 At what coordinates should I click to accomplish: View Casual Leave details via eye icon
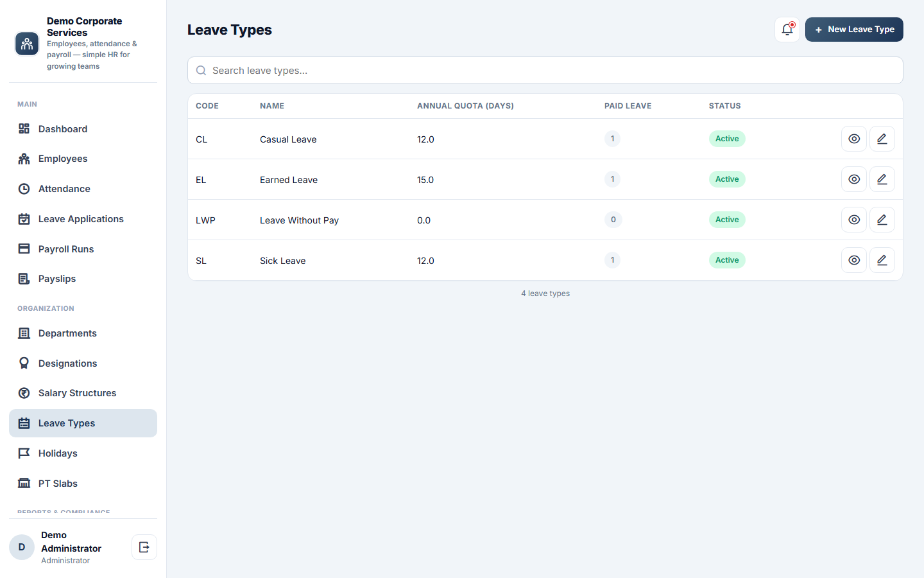click(854, 139)
